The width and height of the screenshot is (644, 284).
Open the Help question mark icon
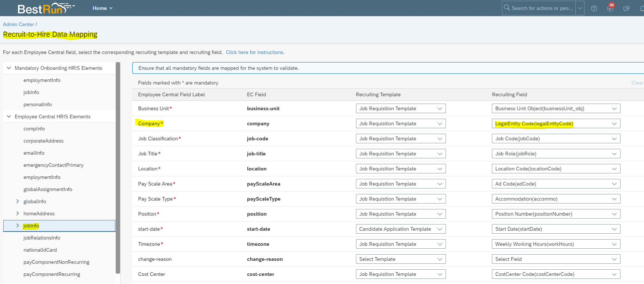pos(594,8)
